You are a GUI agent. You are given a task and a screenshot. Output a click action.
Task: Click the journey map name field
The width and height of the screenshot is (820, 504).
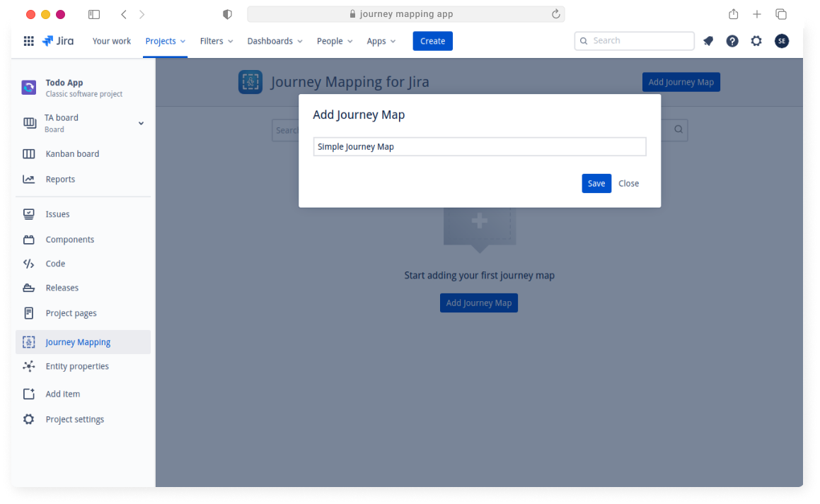pos(480,147)
